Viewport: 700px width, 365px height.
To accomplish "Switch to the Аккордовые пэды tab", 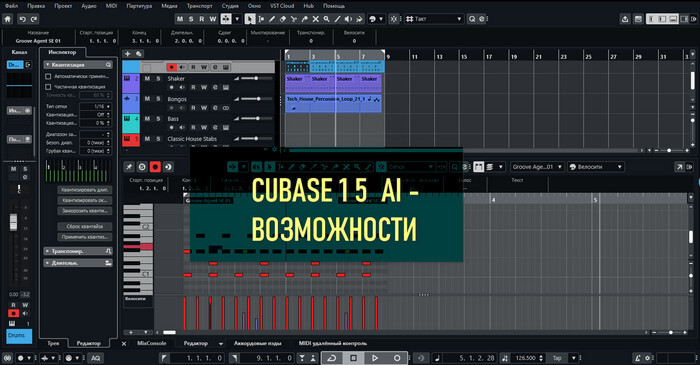I will 258,343.
